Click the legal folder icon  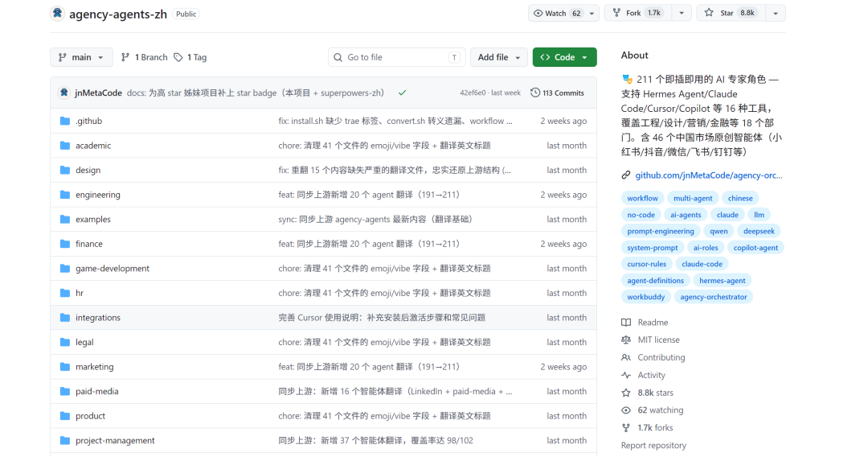65,342
